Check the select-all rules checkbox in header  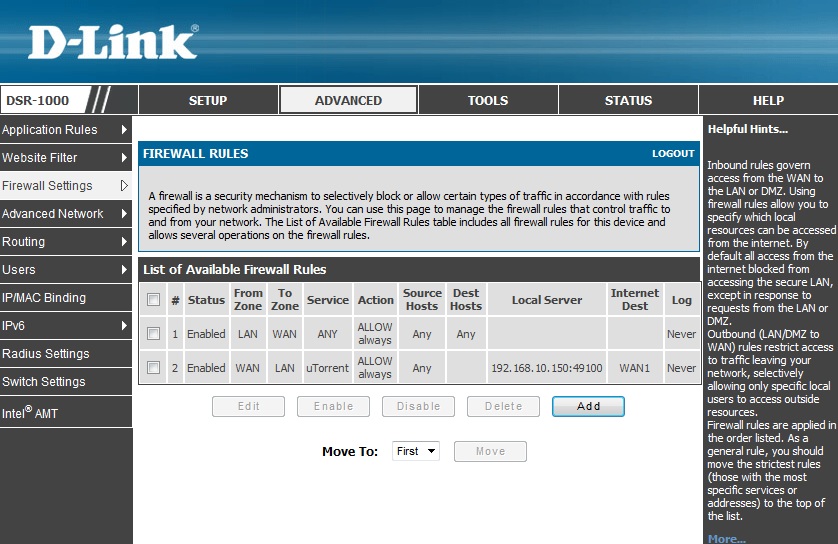153,299
